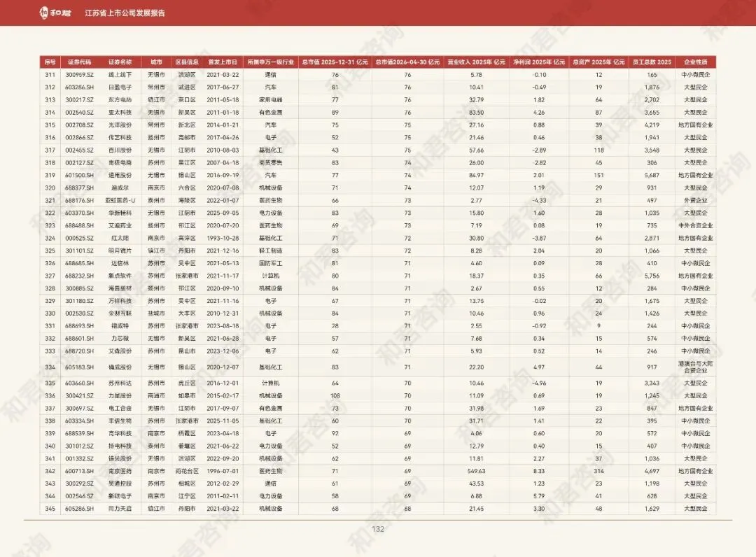Click the 首发上市日 column header
Image resolution: width=756 pixels, height=557 pixels.
tap(223, 62)
